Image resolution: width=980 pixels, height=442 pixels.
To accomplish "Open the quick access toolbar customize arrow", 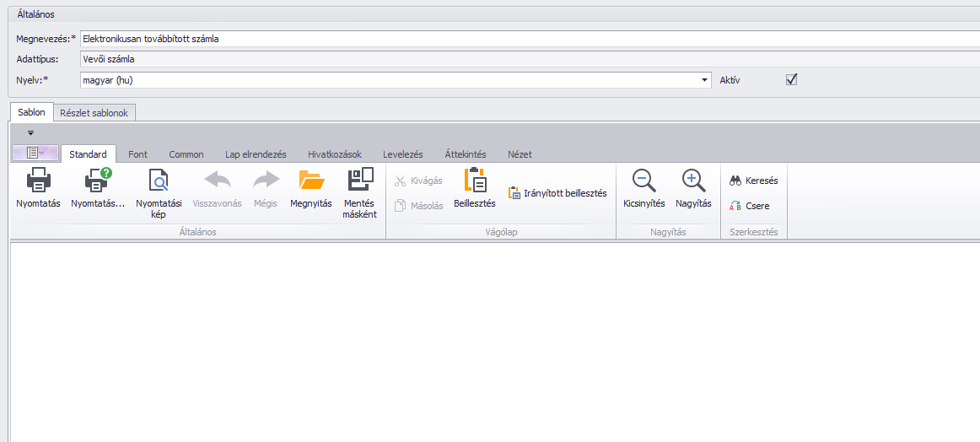I will coord(31,132).
